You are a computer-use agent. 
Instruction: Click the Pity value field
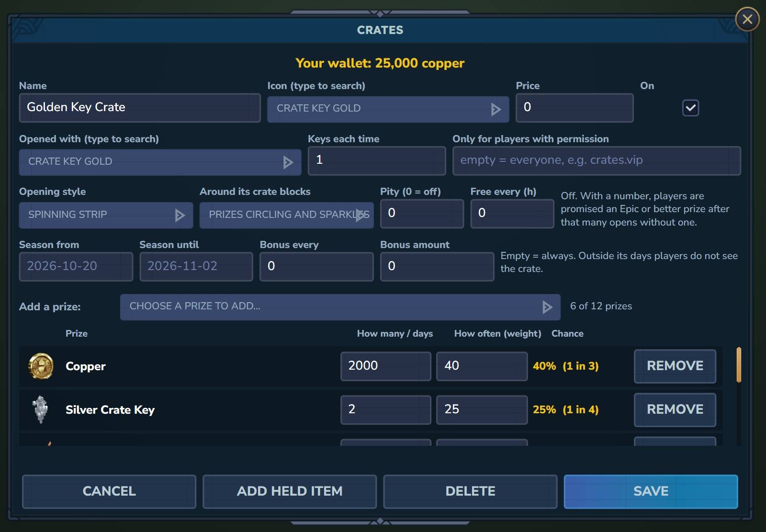(x=422, y=214)
